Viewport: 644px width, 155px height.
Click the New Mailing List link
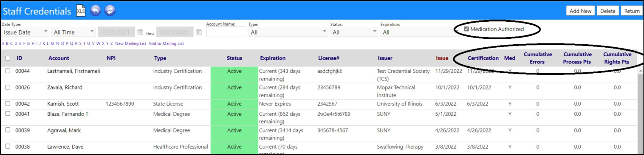click(130, 43)
